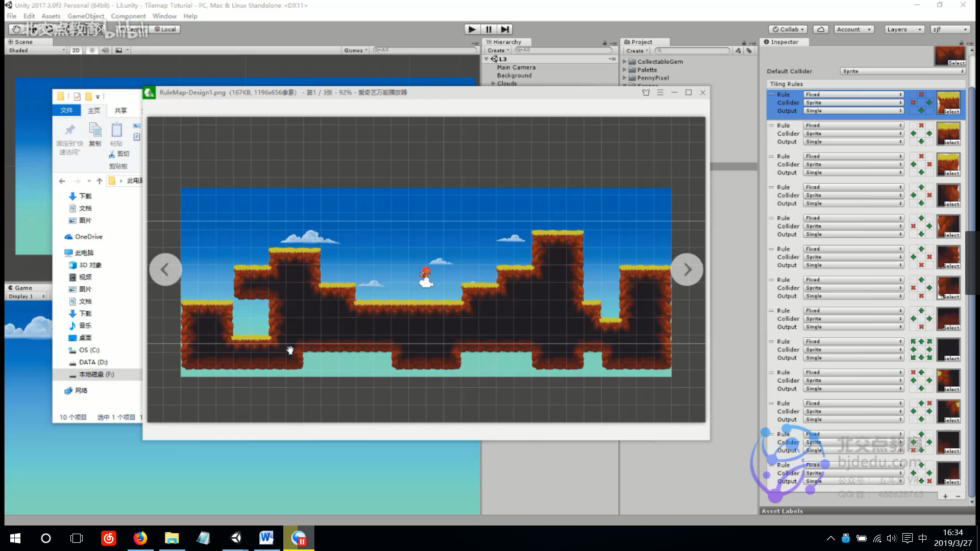Toggle scene audio speaker icon
The image size is (980, 551).
point(105,50)
